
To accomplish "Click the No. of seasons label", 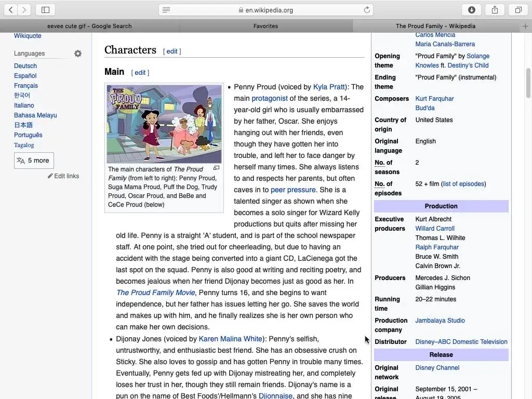I will [387, 167].
